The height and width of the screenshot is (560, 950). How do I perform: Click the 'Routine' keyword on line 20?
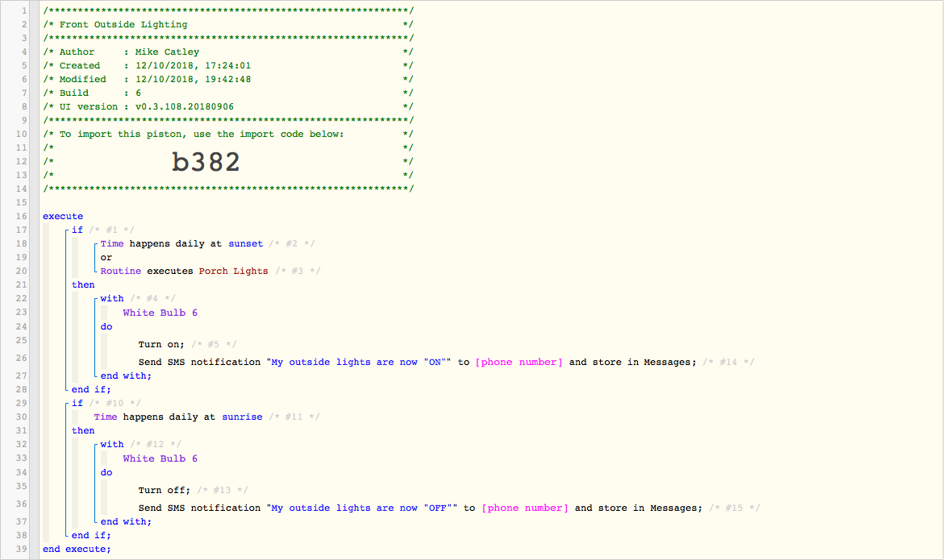click(121, 272)
